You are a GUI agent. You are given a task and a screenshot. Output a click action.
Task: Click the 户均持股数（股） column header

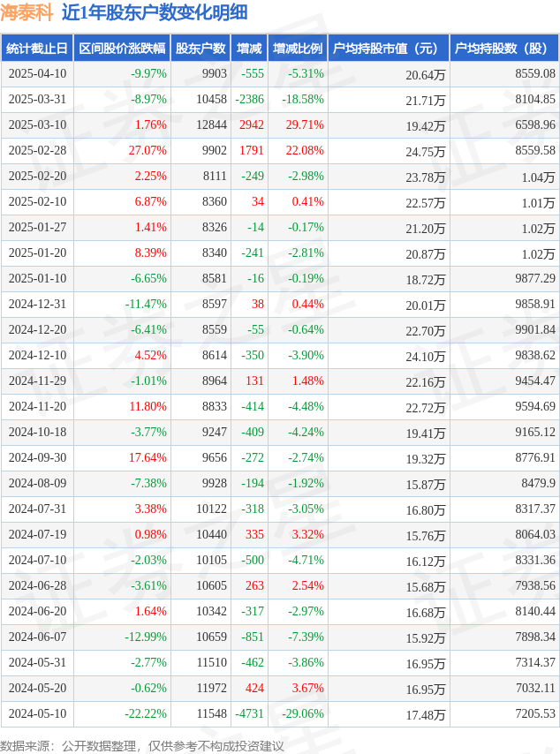pos(504,48)
